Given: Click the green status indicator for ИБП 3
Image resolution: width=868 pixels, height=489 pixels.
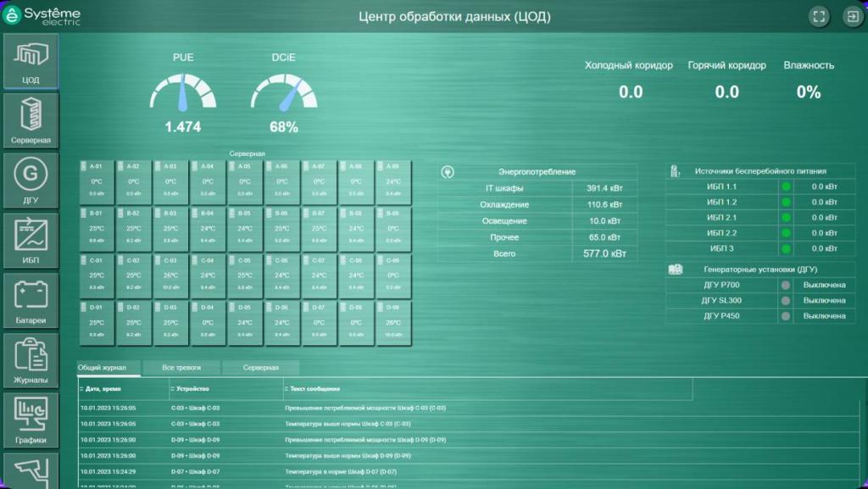Looking at the screenshot, I should point(786,249).
